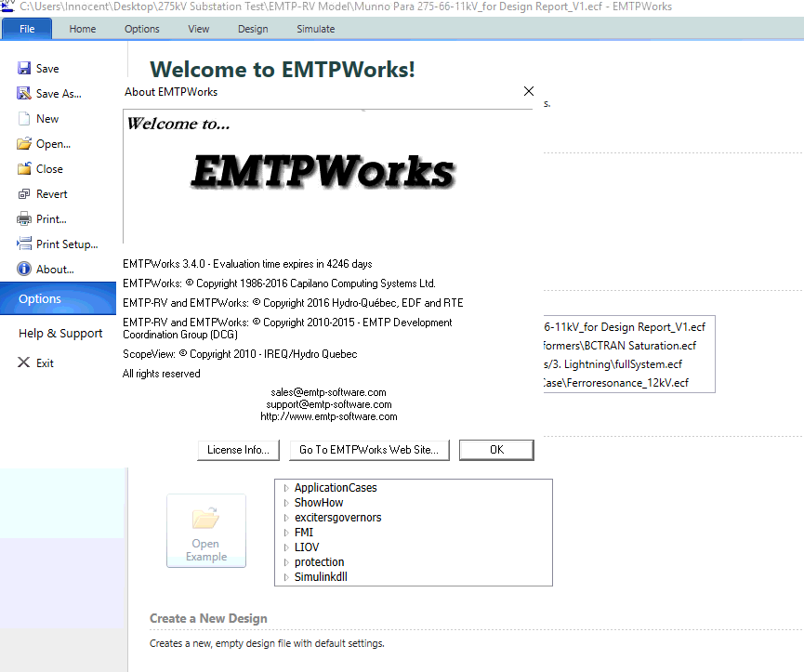Select the FMI folder label
The width and height of the screenshot is (804, 672).
304,532
